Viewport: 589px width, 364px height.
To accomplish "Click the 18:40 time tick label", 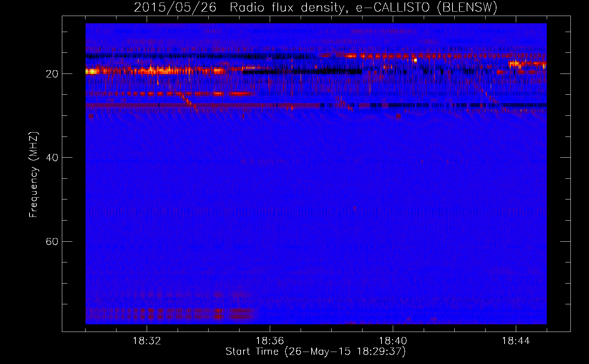I will tap(393, 341).
